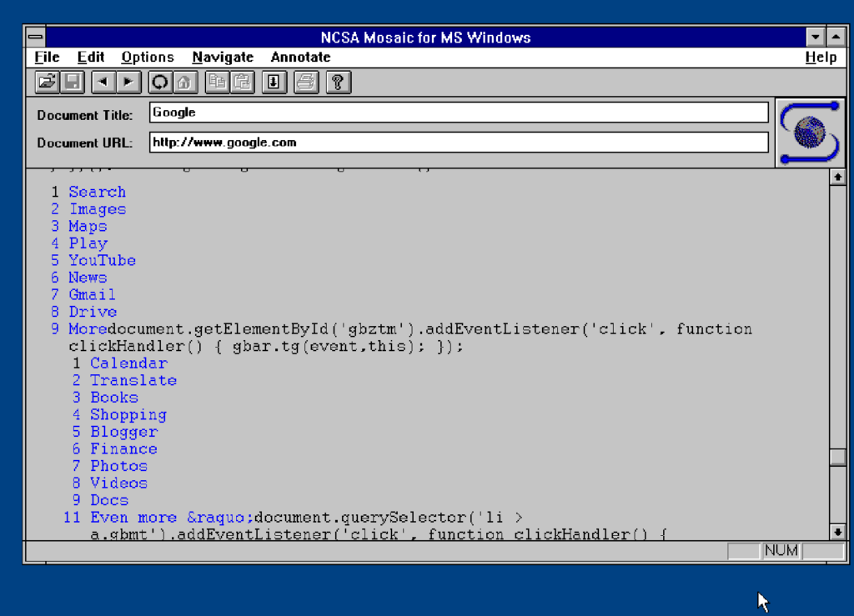Click the Copy icon in toolbar
The width and height of the screenshot is (854, 616).
point(217,82)
